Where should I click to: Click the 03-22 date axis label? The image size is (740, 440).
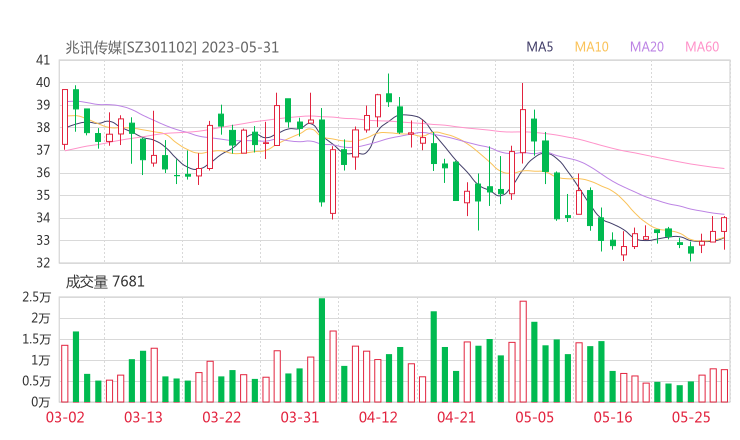(222, 418)
